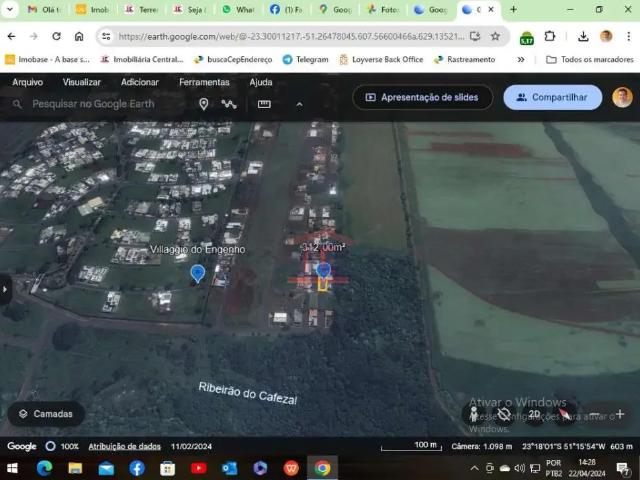The width and height of the screenshot is (640, 480).
Task: Click the browser back arrow
Action: pyautogui.click(x=11, y=36)
